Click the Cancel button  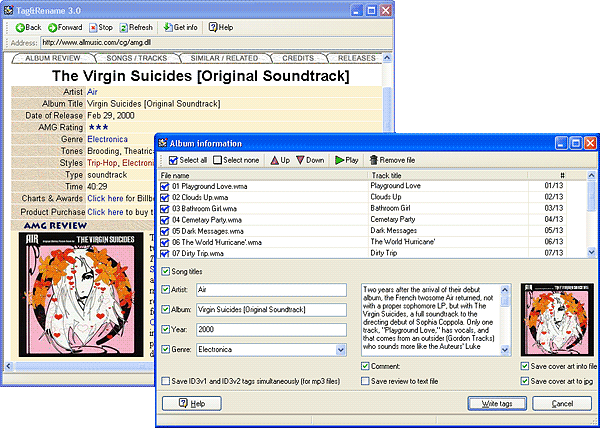pos(562,404)
